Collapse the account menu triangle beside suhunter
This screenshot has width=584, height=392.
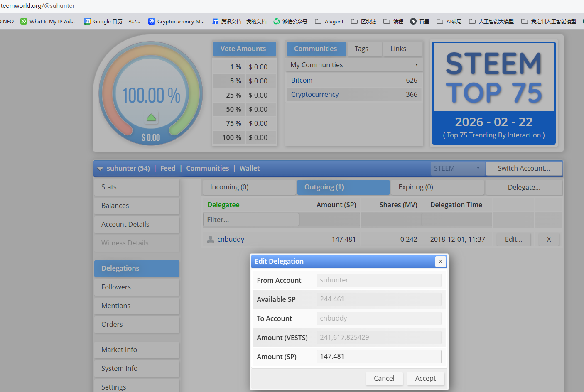[100, 169]
